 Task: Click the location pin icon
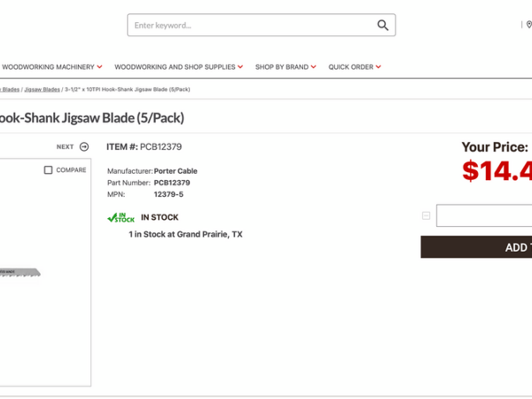click(528, 25)
